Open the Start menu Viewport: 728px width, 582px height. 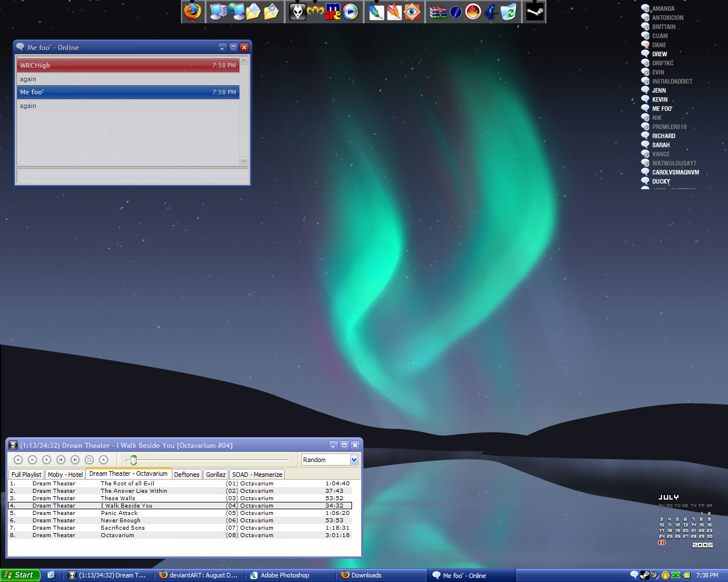20,575
